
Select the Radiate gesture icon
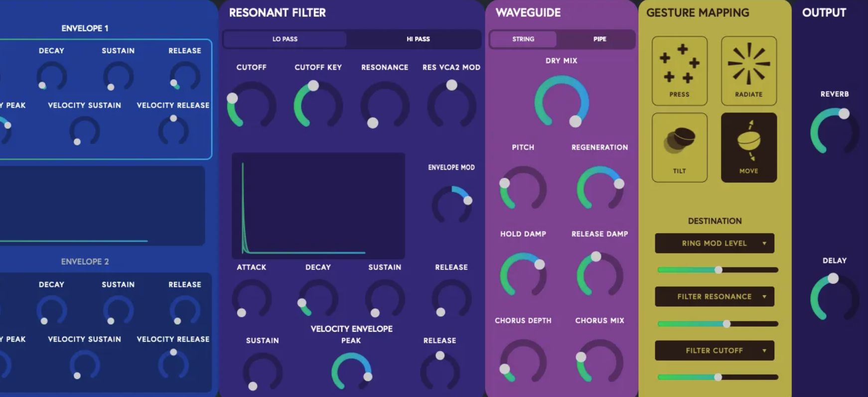(749, 71)
